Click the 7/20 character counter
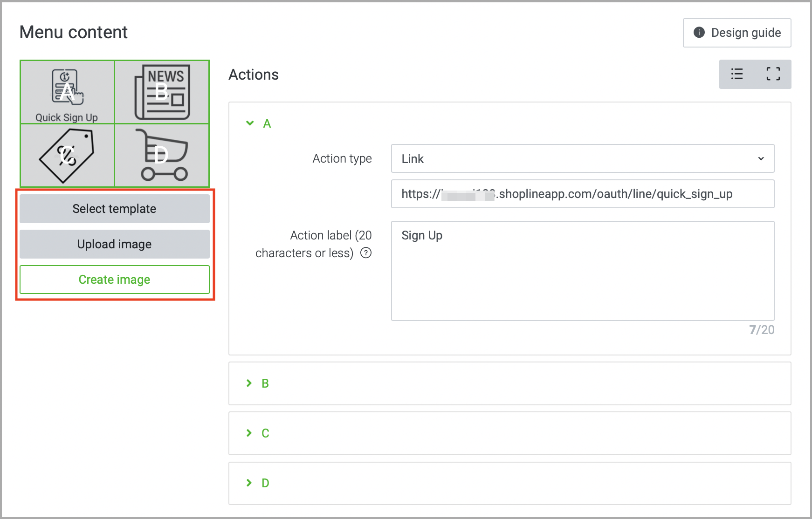The image size is (812, 519). (762, 330)
